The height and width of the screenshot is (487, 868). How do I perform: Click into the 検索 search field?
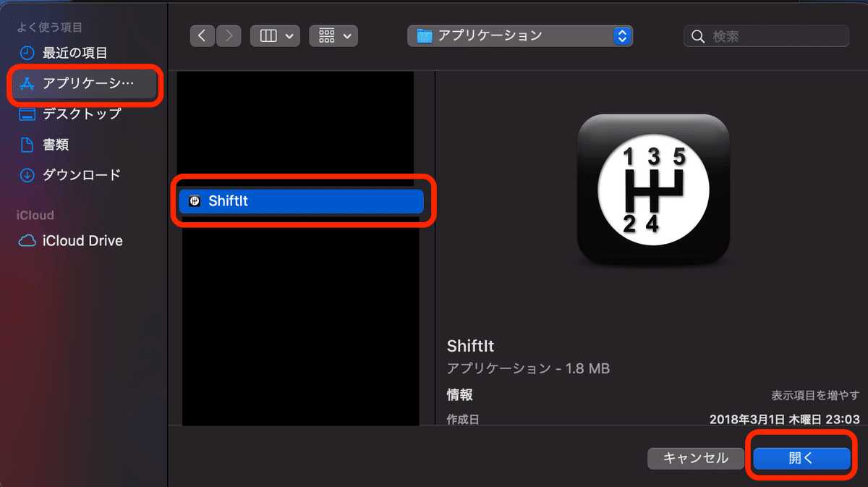coord(766,36)
